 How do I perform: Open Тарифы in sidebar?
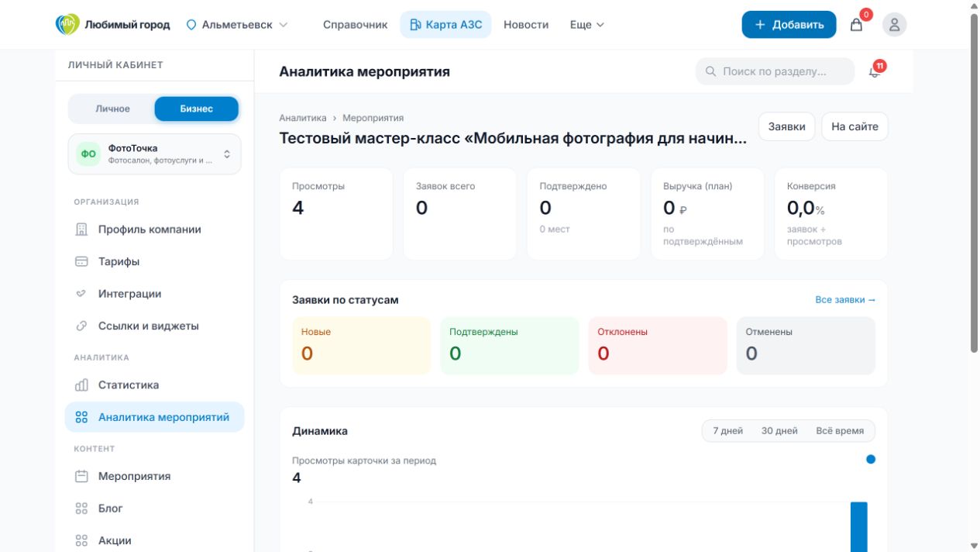point(154,261)
